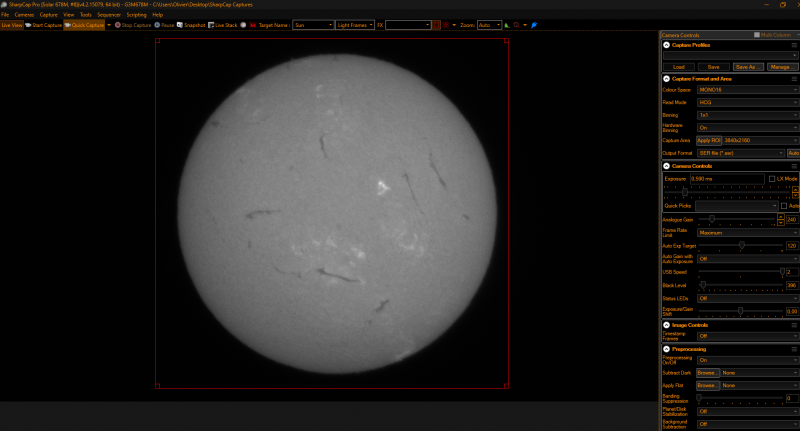The width and height of the screenshot is (800, 431).
Task: Open the Quick Picks dropdown
Action: point(736,206)
